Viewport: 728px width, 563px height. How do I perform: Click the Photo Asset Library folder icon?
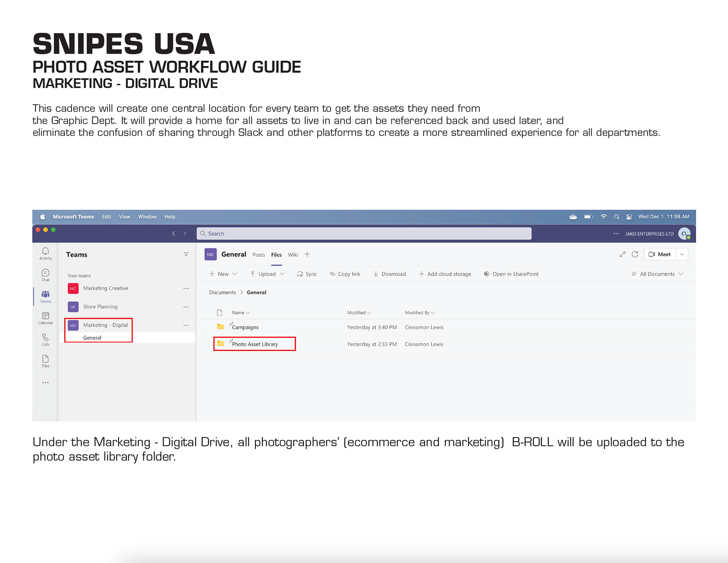[x=221, y=343]
